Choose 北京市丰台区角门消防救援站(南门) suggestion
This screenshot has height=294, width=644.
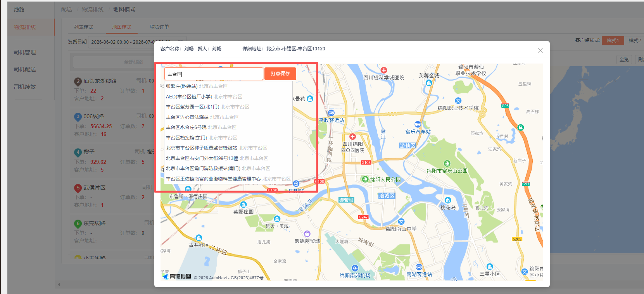[x=228, y=168]
